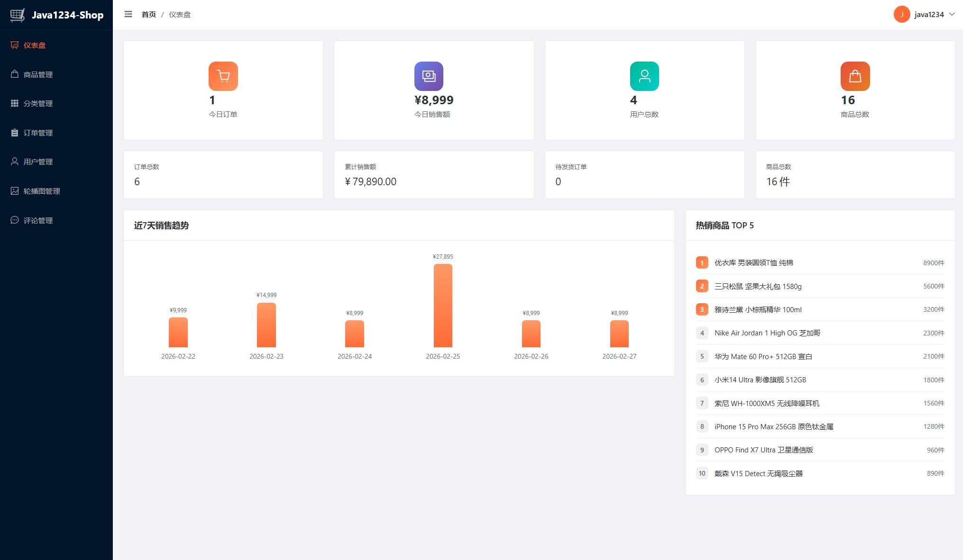Click the 首页 breadcrumb link
Image resolution: width=963 pixels, height=560 pixels.
[x=148, y=15]
